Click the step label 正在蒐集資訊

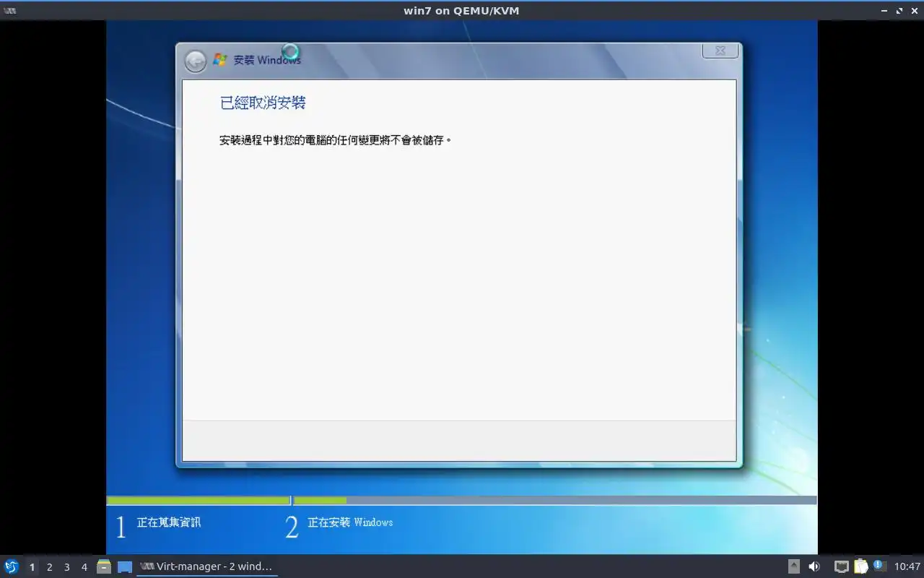[x=169, y=522]
